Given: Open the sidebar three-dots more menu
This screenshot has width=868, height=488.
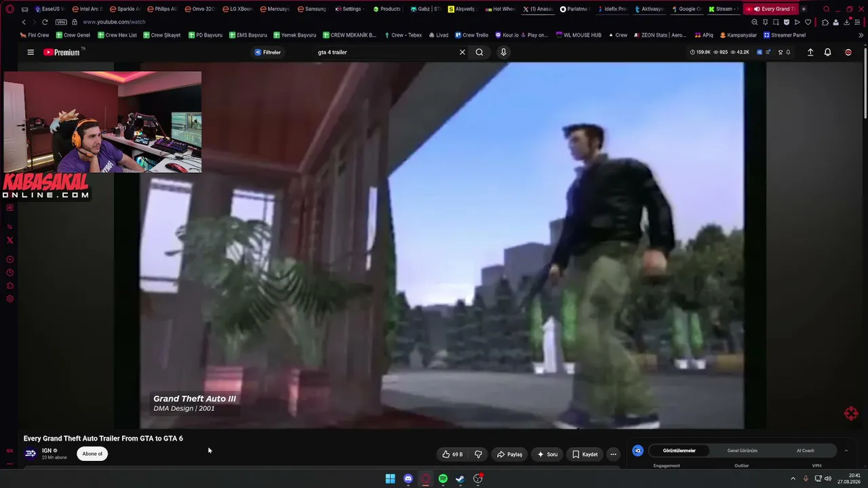Looking at the screenshot, I should coord(9,464).
